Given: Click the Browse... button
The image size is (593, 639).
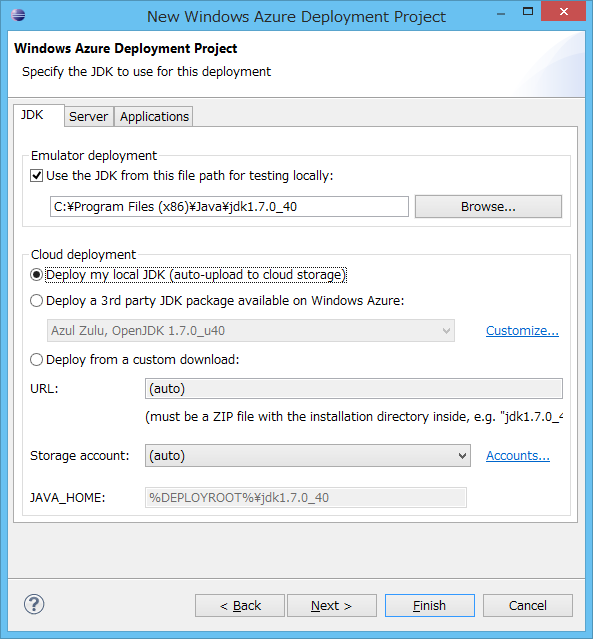Looking at the screenshot, I should 488,207.
